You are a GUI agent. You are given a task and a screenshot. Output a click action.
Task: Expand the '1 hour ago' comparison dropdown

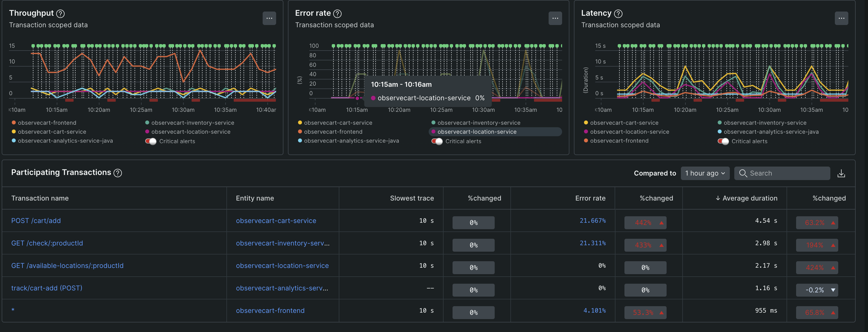[705, 173]
